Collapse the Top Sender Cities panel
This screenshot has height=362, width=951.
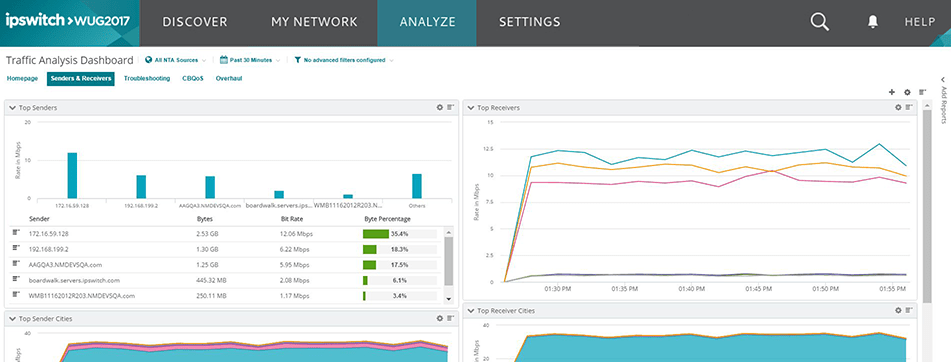point(12,318)
